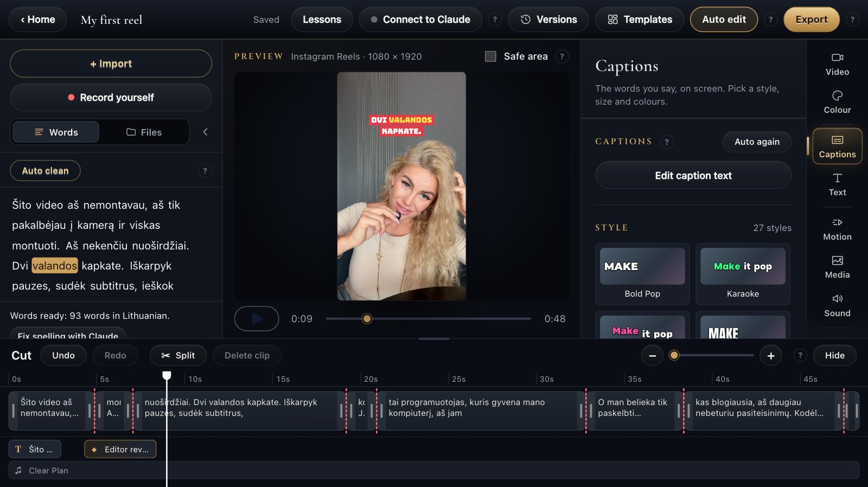Viewport: 868px width, 487px height.
Task: Open the Colour panel icon
Action: tap(837, 102)
